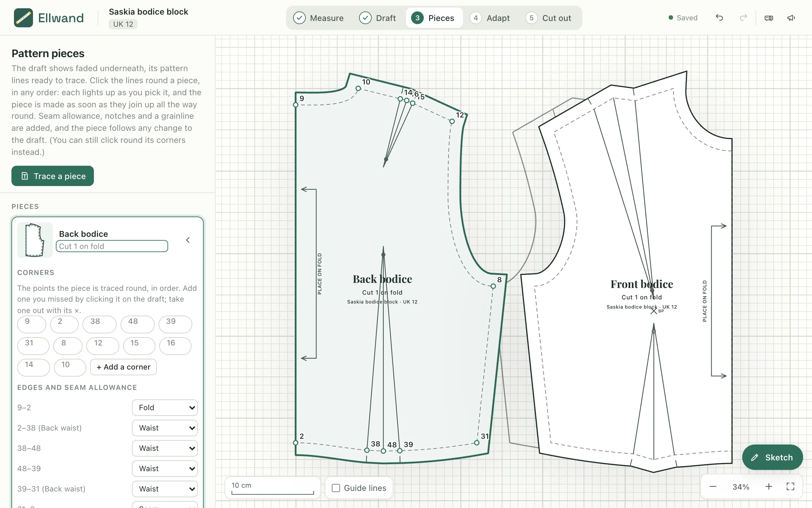Click the 34% zoom level value
The height and width of the screenshot is (508, 812).
[x=741, y=486]
